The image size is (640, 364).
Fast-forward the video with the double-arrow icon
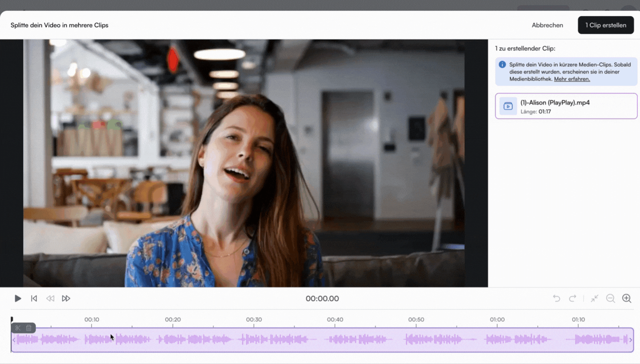(x=66, y=298)
